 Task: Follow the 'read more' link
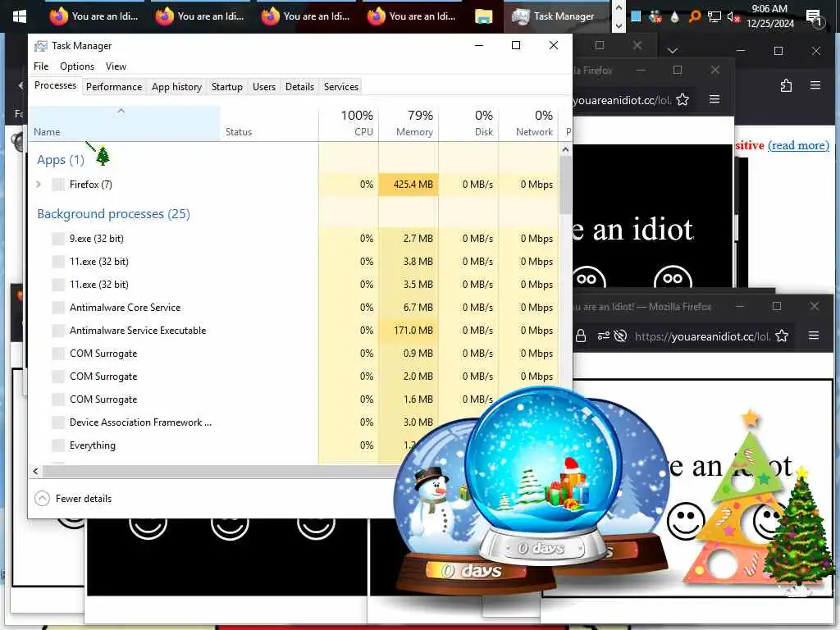pyautogui.click(x=798, y=146)
